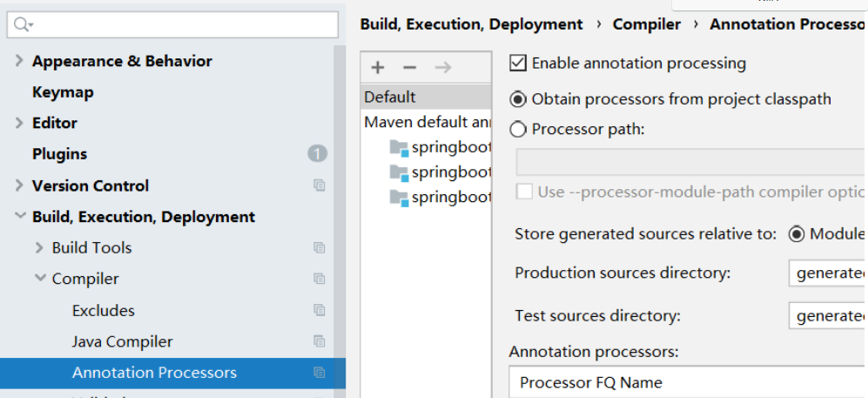Select the Processor path radio option

coord(518,130)
